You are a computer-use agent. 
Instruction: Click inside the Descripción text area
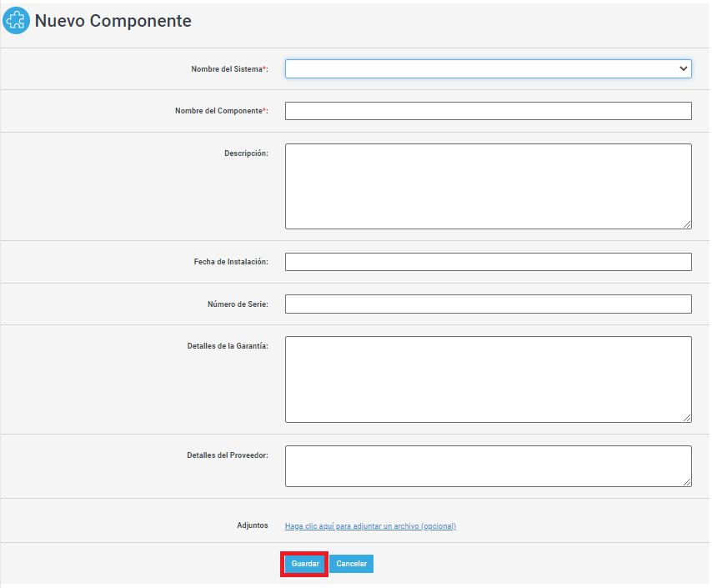488,186
